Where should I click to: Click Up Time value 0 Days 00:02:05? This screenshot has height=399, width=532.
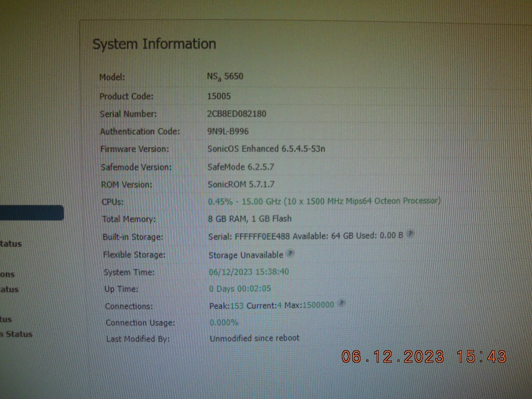(x=240, y=289)
